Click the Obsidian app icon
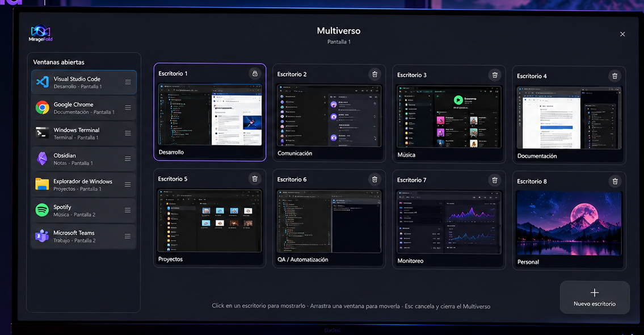 (43, 158)
